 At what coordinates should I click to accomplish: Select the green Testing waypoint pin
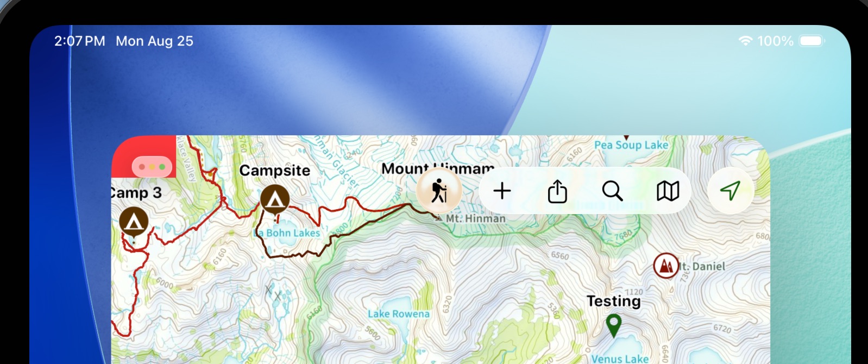click(x=613, y=325)
